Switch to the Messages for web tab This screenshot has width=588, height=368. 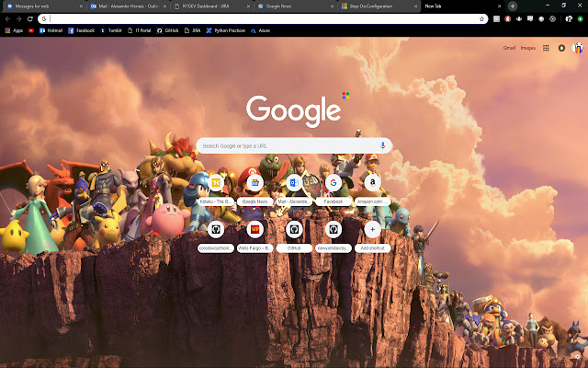[x=42, y=6]
